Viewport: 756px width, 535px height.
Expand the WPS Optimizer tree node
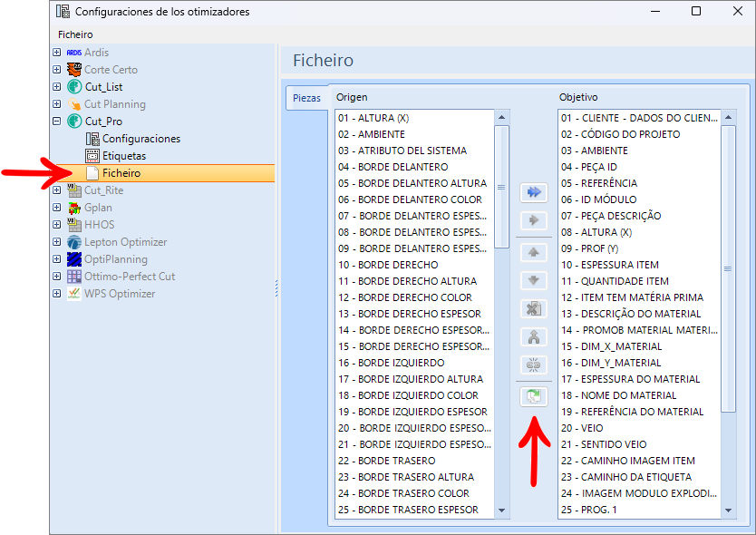click(x=57, y=293)
